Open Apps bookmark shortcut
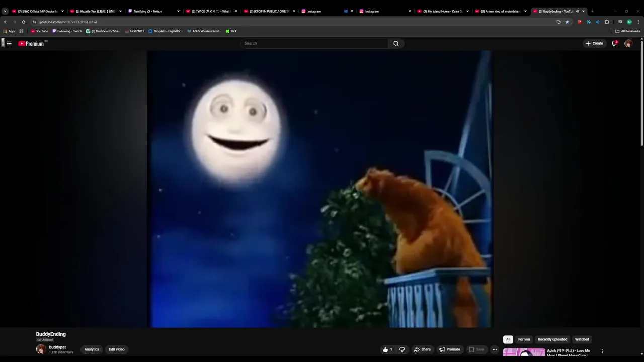 click(x=10, y=31)
